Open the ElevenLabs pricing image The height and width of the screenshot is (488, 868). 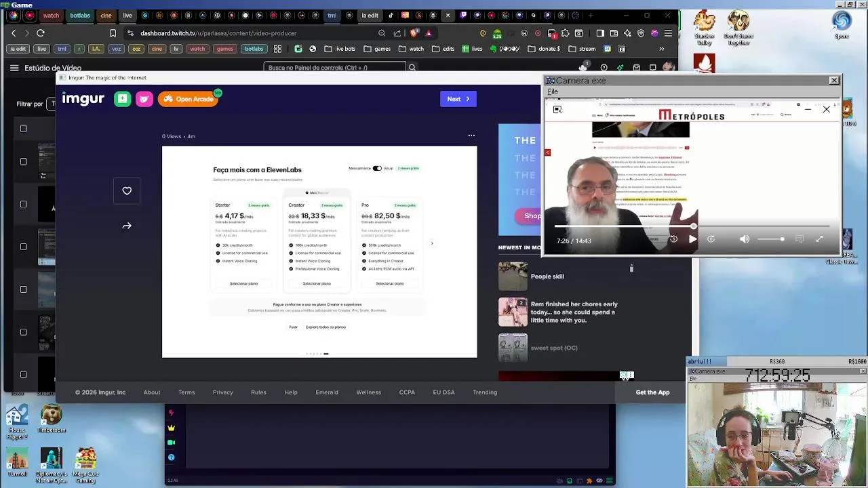pyautogui.click(x=319, y=251)
